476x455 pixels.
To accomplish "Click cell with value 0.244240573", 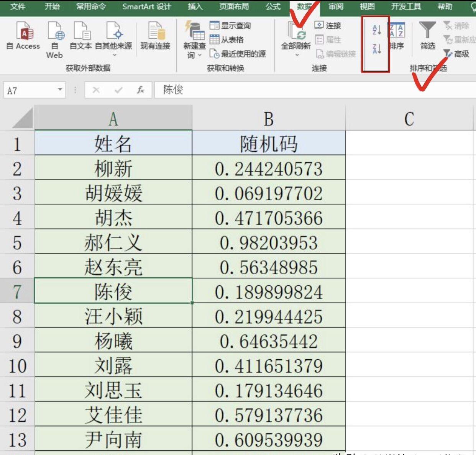I will 269,168.
